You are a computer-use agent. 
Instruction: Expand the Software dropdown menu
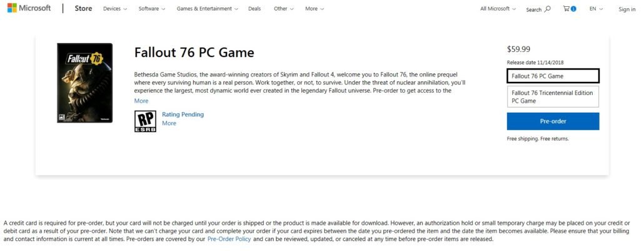pos(151,9)
